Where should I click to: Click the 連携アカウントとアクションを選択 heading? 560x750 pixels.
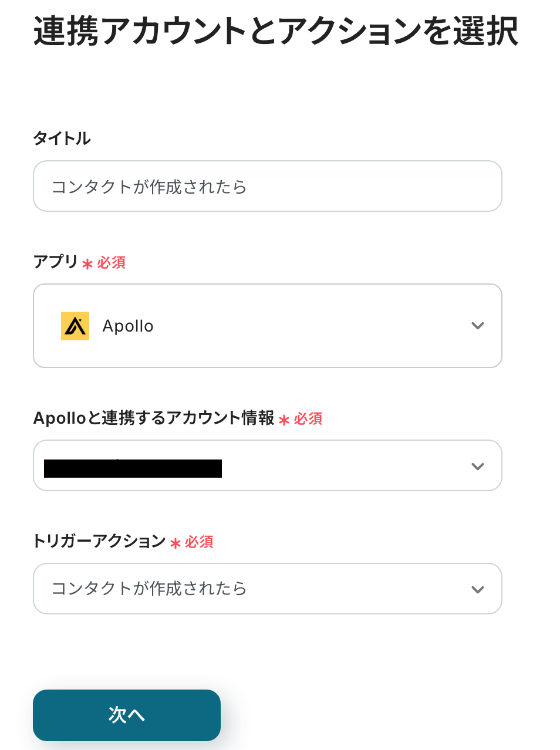coord(276,31)
